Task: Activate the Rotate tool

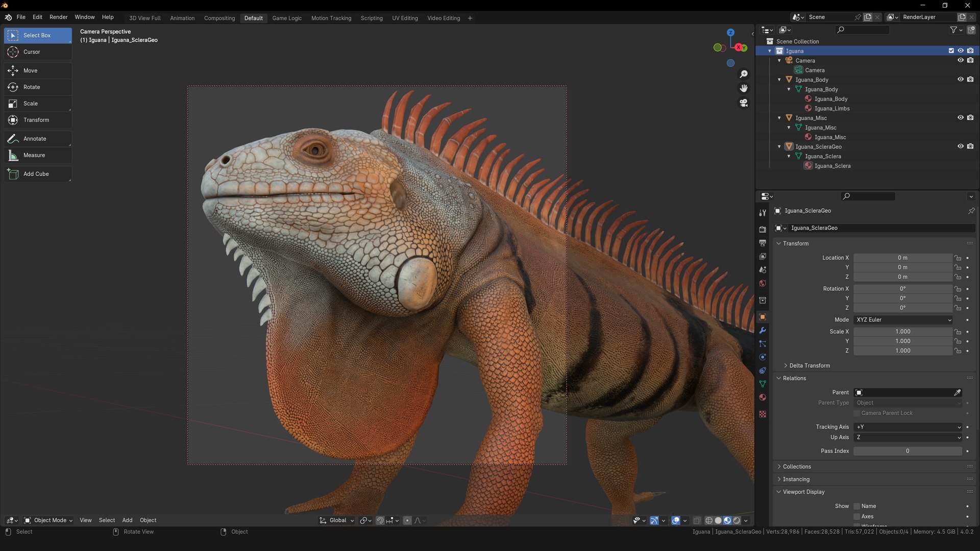Action: pyautogui.click(x=38, y=87)
